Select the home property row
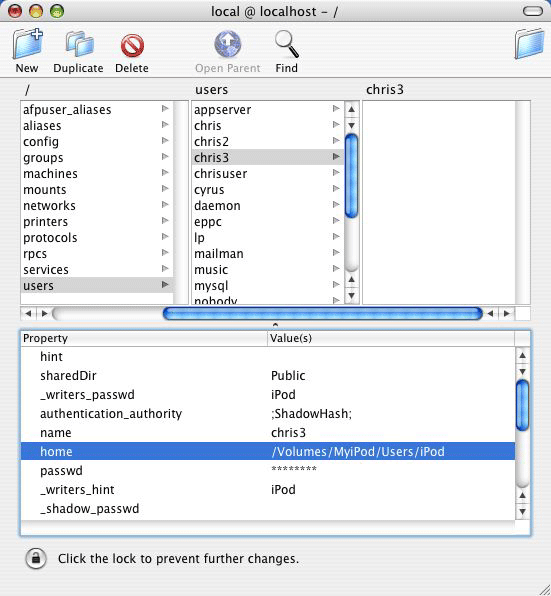Screen dimensions: 551x596 tap(268, 451)
